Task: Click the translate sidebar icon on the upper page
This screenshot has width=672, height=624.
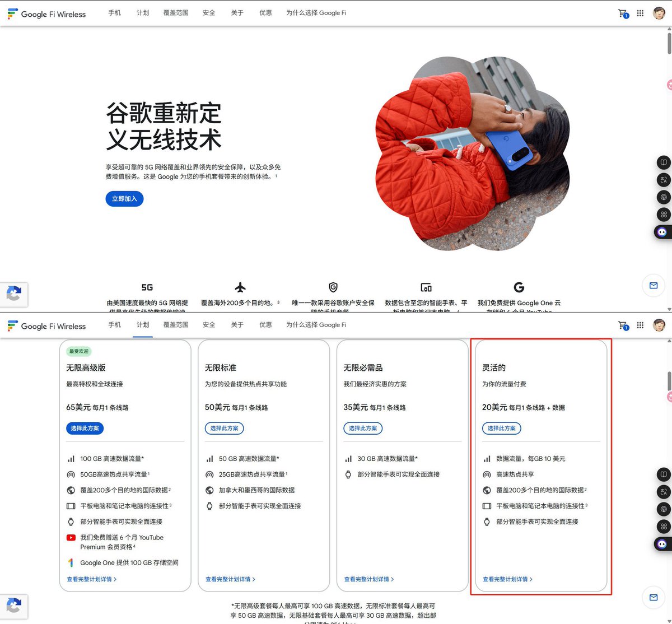Action: [x=664, y=180]
